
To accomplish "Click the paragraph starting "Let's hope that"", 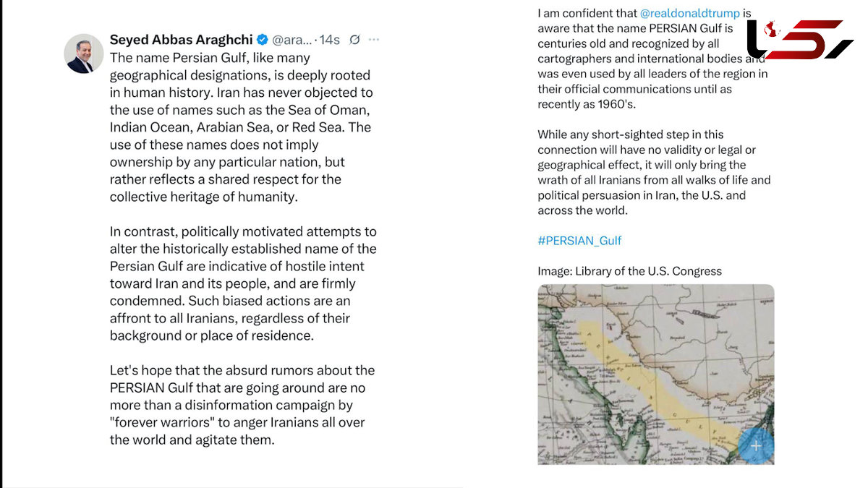I will (x=242, y=405).
